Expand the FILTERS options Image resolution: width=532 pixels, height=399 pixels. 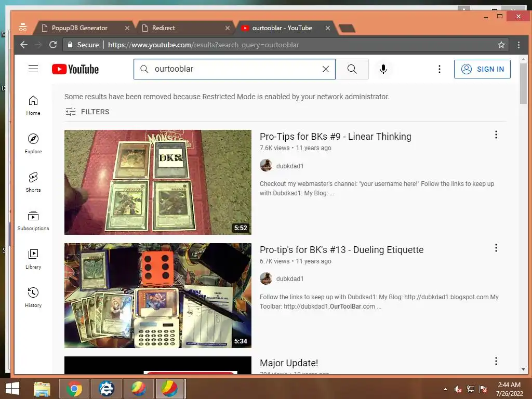(87, 112)
